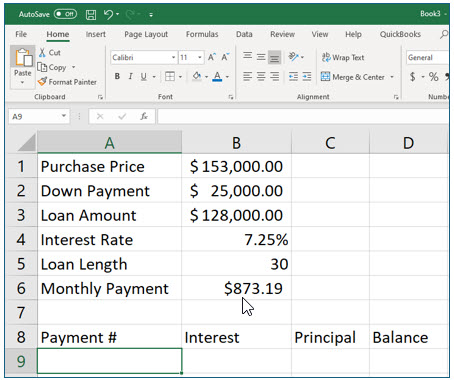The image size is (454, 380).
Task: Open the Help tab
Action: pos(353,34)
